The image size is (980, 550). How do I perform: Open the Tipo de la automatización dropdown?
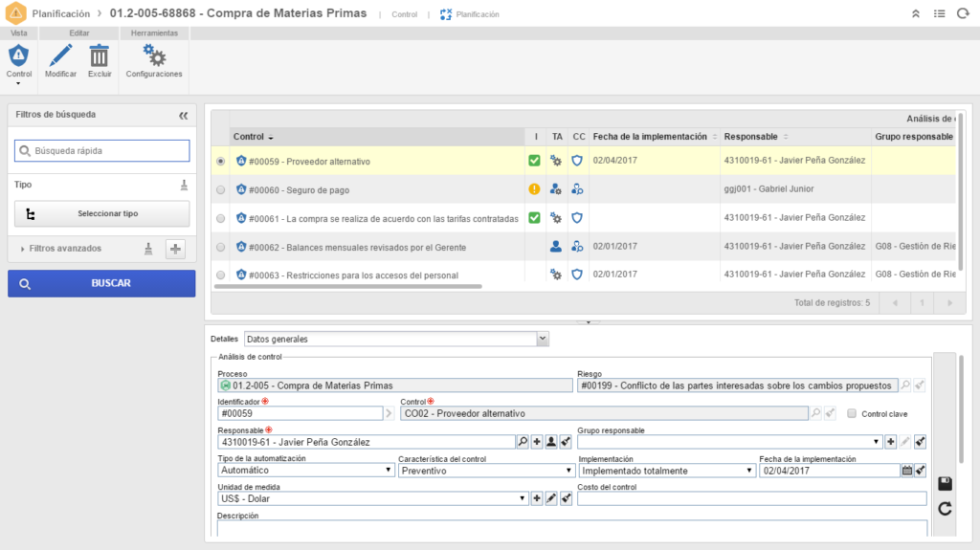click(x=305, y=470)
